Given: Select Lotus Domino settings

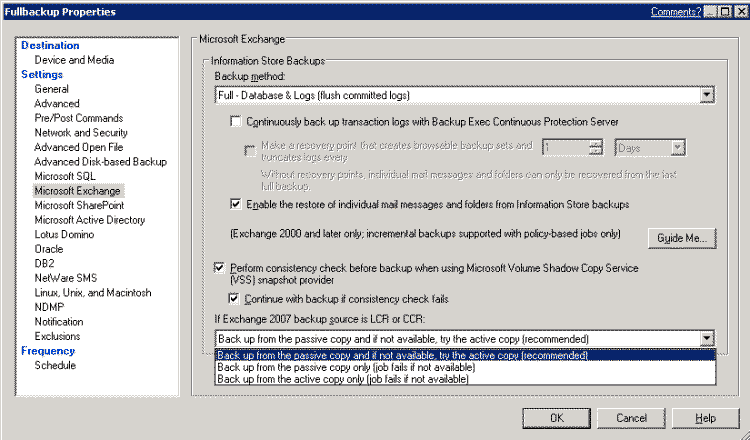Looking at the screenshot, I should coord(64,234).
